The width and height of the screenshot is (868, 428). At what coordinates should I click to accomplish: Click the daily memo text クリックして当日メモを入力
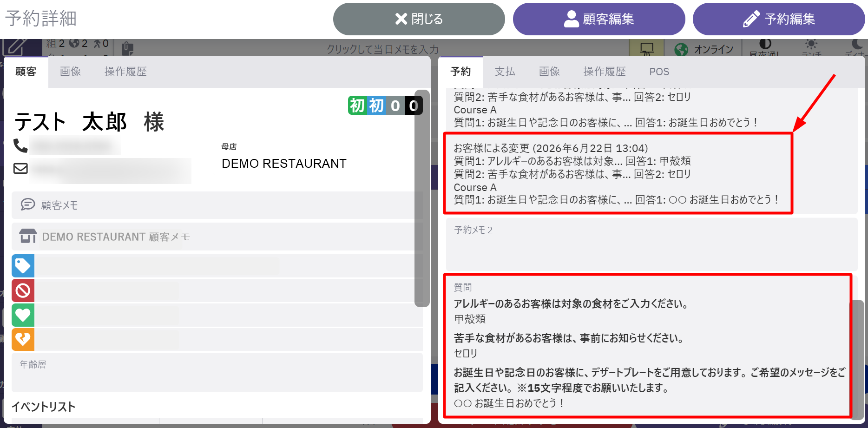[382, 49]
